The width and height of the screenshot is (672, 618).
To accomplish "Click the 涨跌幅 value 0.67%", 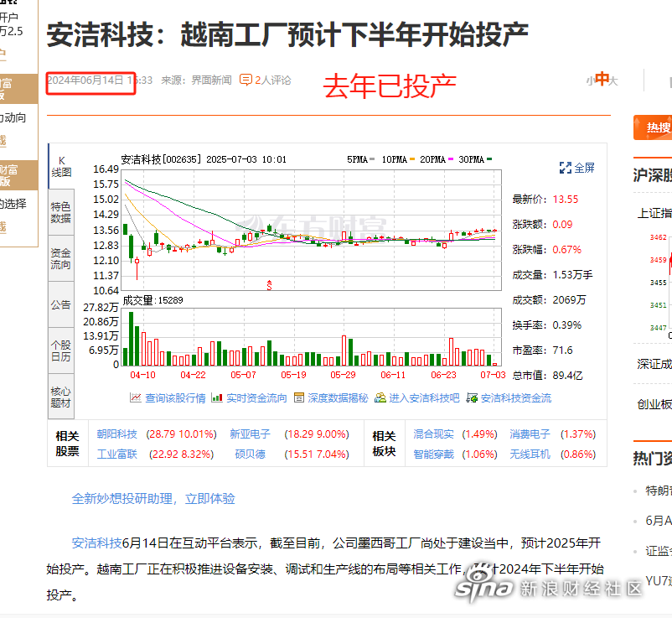I will point(567,250).
